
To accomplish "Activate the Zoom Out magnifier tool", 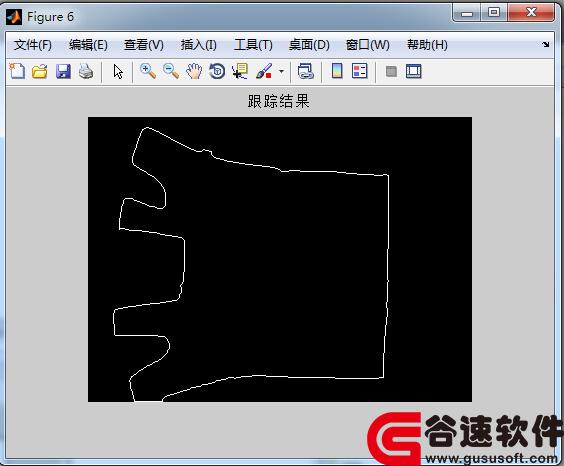I will pyautogui.click(x=171, y=71).
